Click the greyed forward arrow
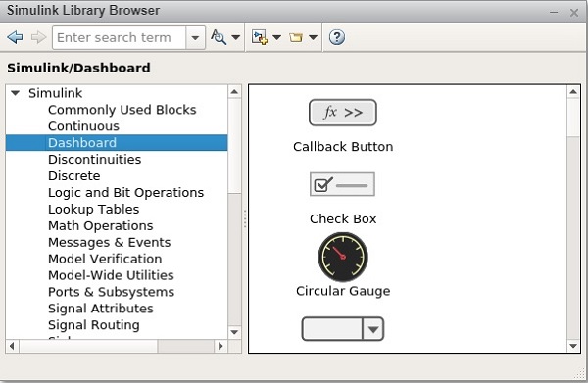The image size is (588, 383). point(38,37)
